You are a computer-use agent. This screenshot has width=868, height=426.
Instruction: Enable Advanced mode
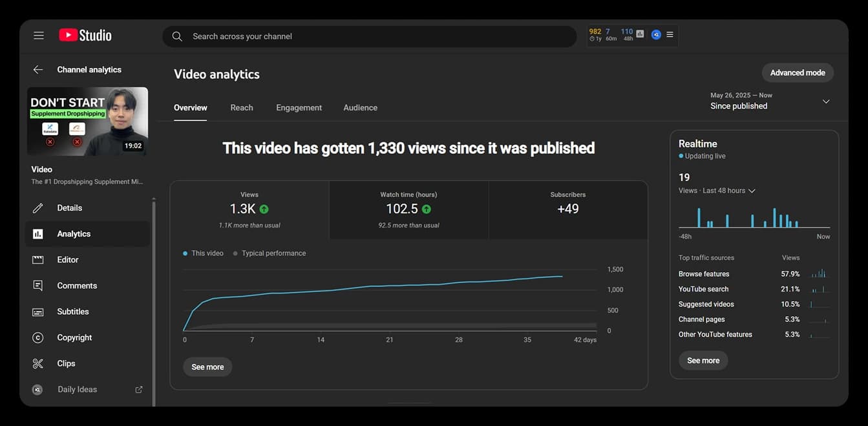[x=797, y=72]
